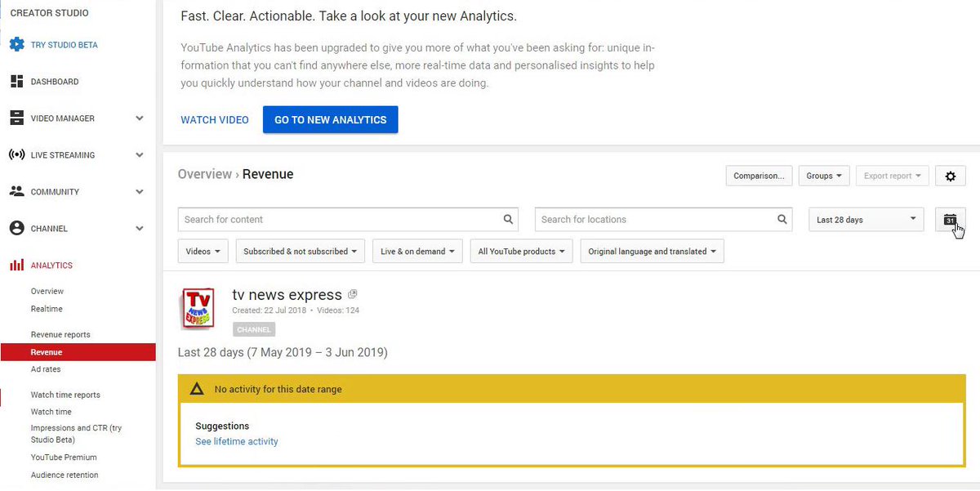Open the Export report dropdown
The image size is (980, 491).
892,176
